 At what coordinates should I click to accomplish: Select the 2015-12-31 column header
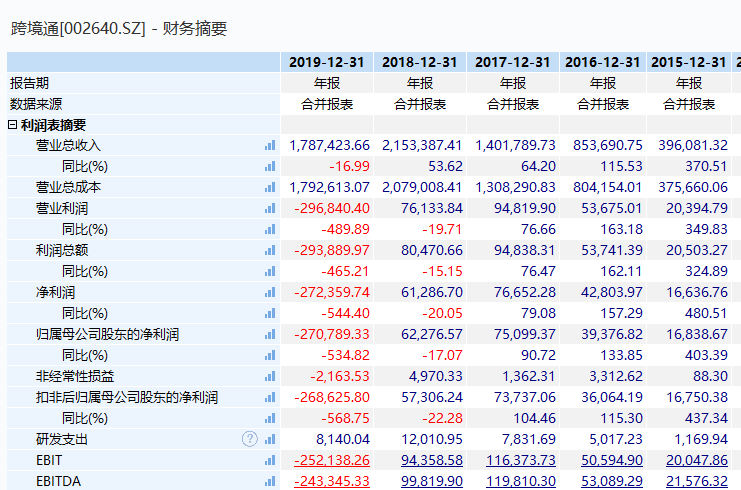[x=689, y=62]
